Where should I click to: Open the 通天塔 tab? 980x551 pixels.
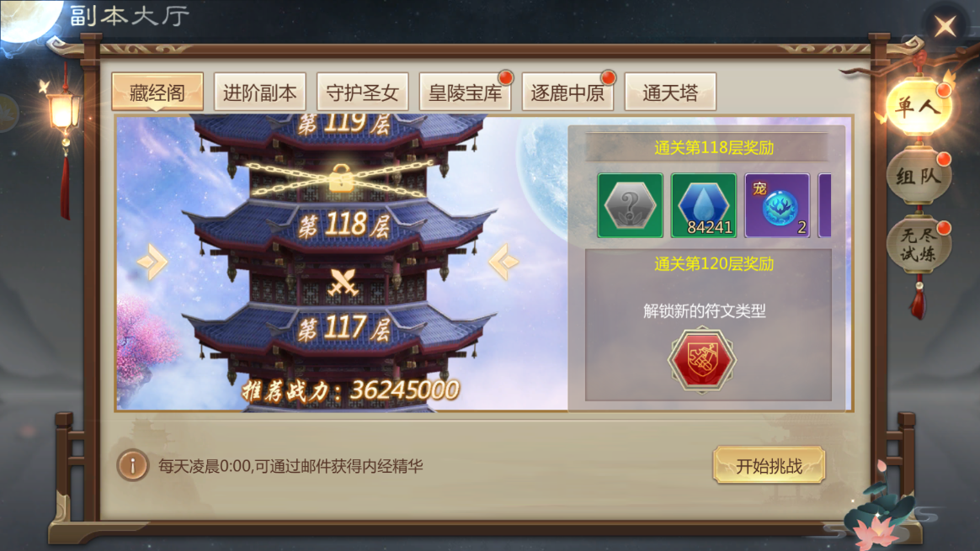670,93
